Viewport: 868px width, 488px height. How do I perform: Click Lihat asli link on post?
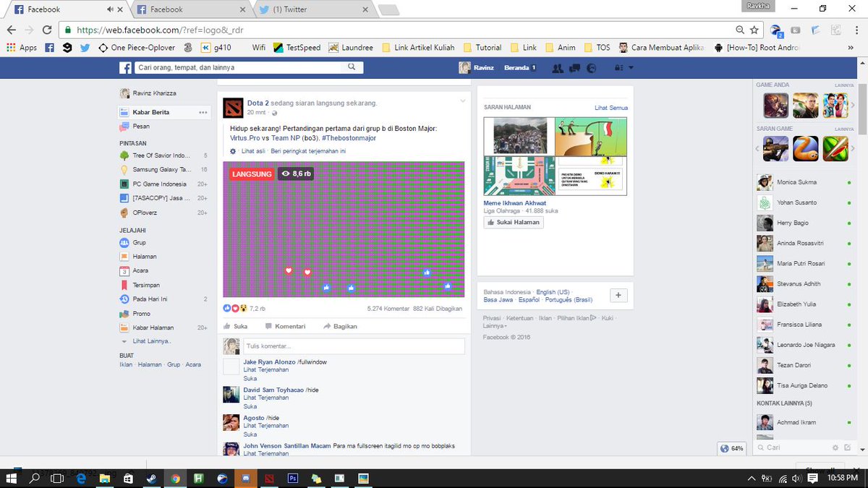point(253,151)
